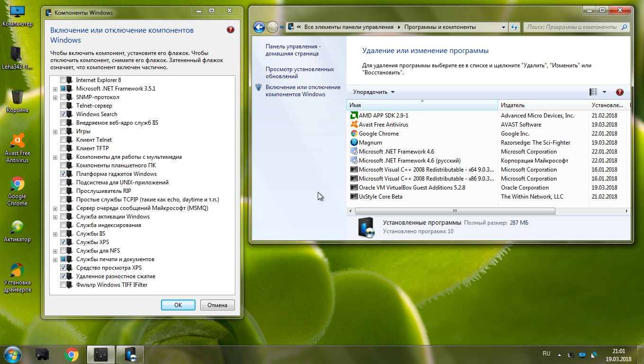This screenshot has height=364, width=644.
Task: Expand Службы печати и документов node
Action: click(55, 260)
